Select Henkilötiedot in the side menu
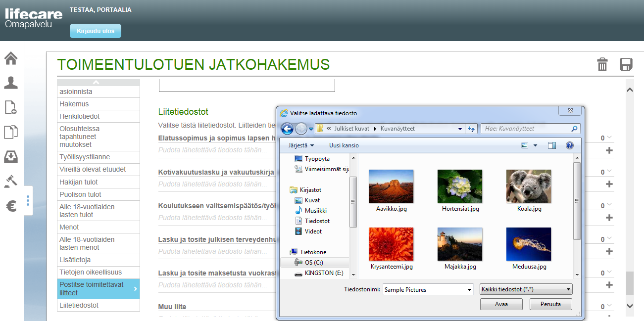The height and width of the screenshot is (321, 644). [x=99, y=116]
